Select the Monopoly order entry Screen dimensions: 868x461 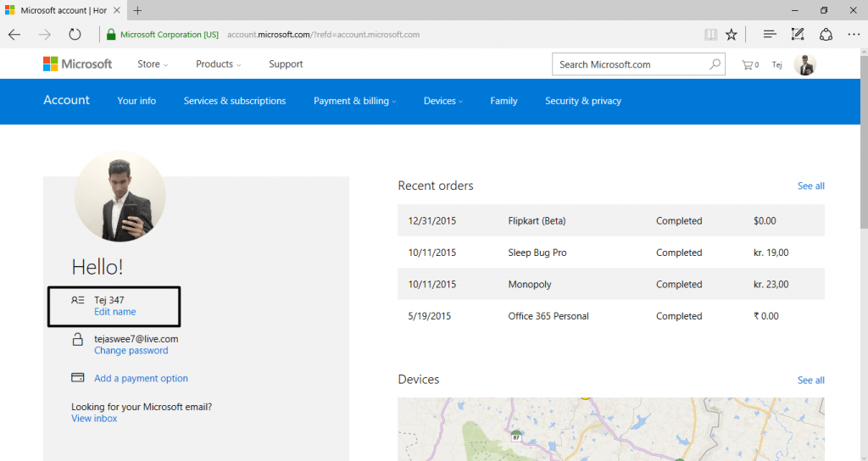tap(611, 285)
